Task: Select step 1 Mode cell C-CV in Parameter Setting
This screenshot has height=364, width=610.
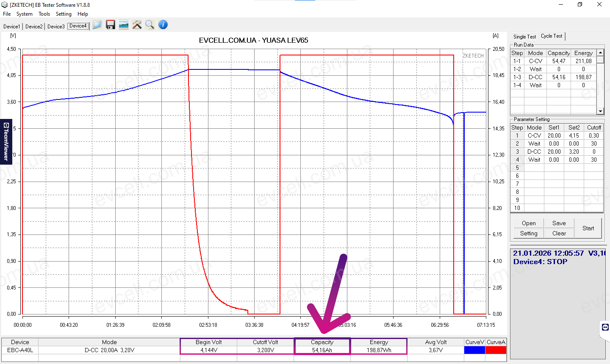Action: point(534,135)
